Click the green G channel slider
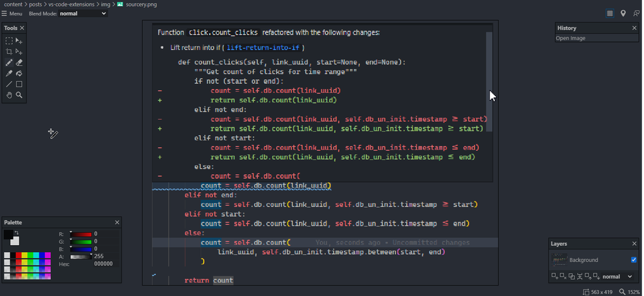This screenshot has height=296, width=644. pyautogui.click(x=81, y=242)
